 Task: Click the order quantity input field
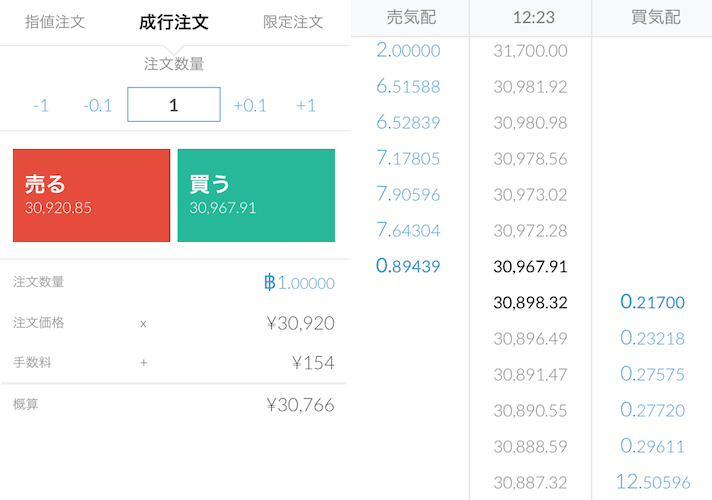click(174, 105)
